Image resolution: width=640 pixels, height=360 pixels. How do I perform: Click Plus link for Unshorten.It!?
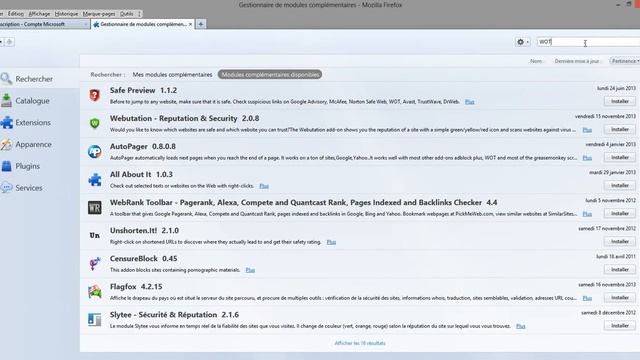[x=331, y=242]
